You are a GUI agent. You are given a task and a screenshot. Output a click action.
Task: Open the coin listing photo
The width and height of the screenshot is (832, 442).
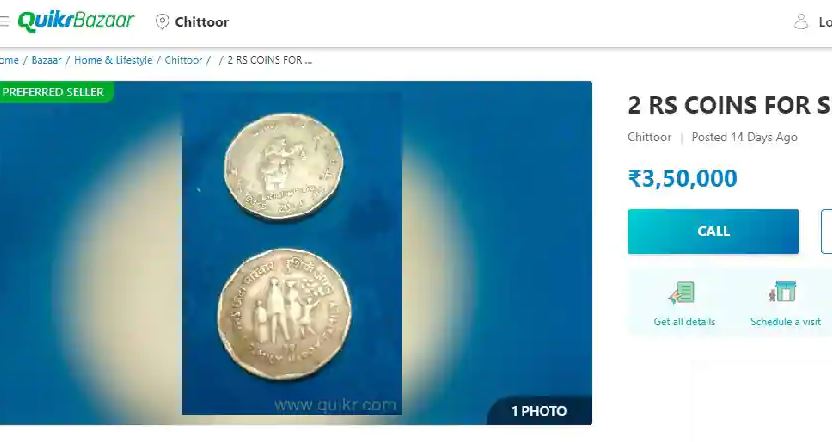(x=292, y=253)
